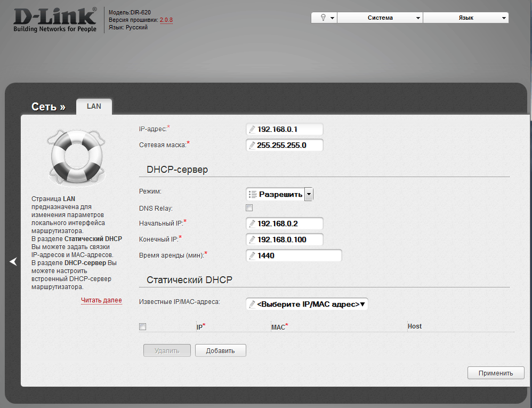Viewport: 532px width, 408px height.
Task: Select the LAN tab
Action: point(94,107)
